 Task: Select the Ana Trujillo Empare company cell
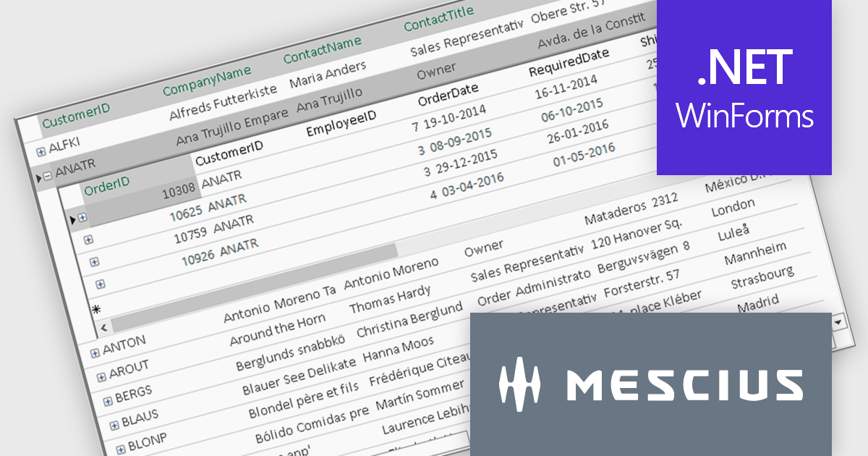(x=234, y=127)
